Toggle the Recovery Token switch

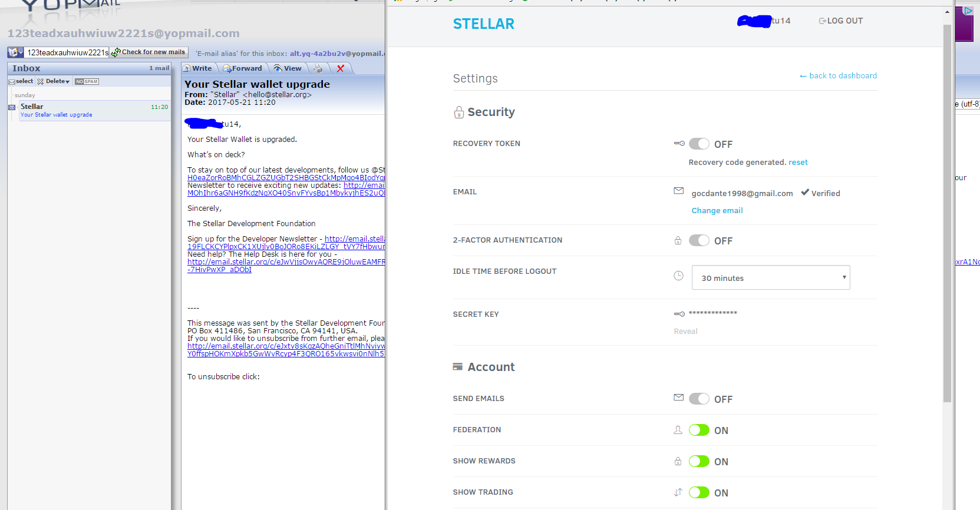point(699,144)
